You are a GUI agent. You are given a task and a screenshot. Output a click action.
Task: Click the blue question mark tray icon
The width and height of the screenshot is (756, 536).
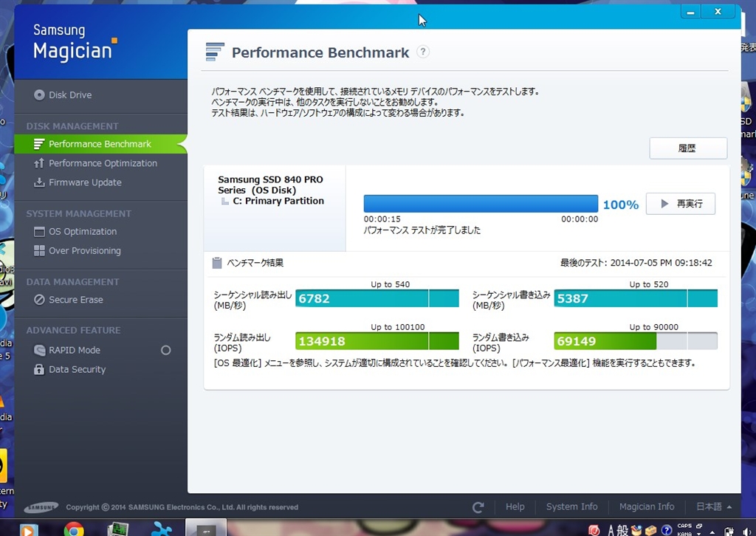(667, 530)
